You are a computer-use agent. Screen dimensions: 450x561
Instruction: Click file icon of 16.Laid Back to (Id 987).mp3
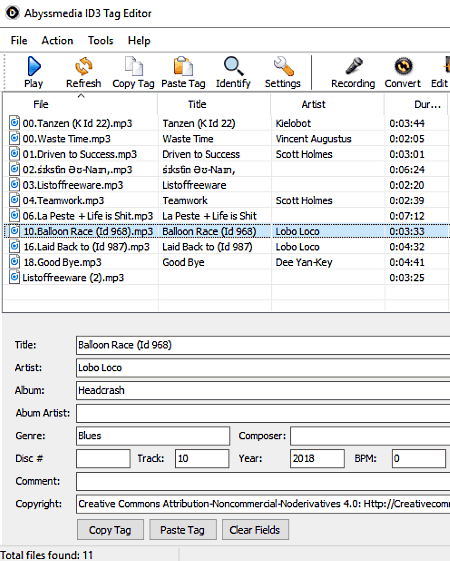[x=14, y=246]
